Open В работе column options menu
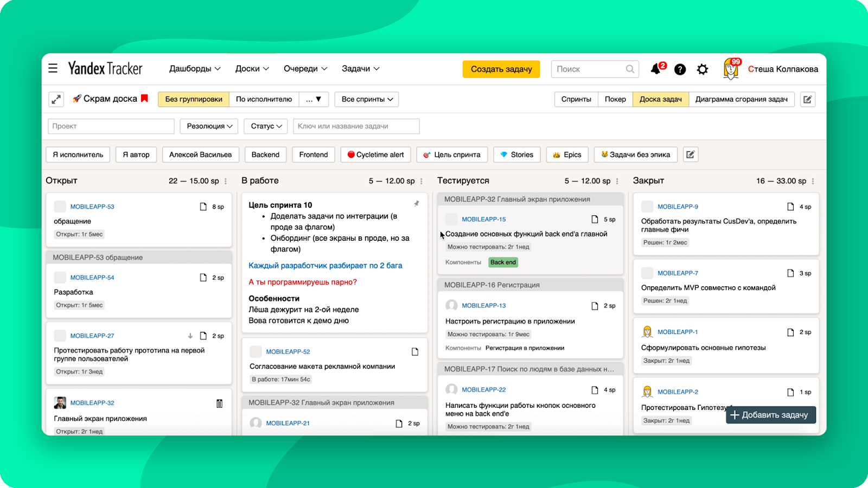868x488 pixels. 422,181
